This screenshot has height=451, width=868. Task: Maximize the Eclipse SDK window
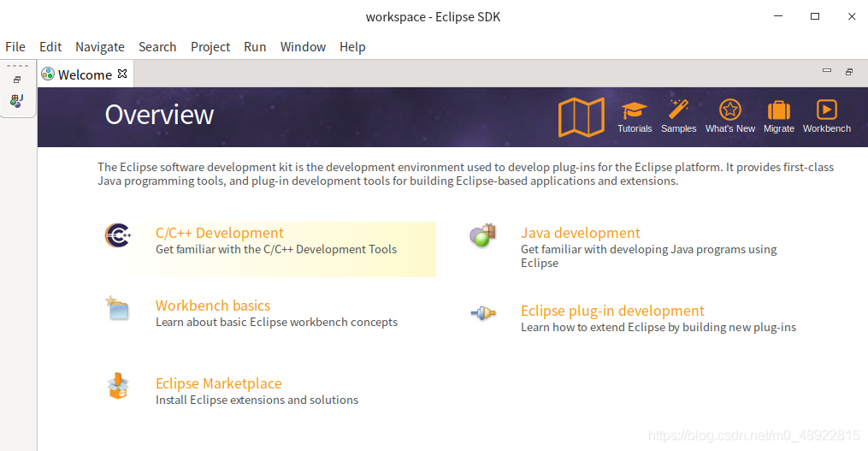815,16
